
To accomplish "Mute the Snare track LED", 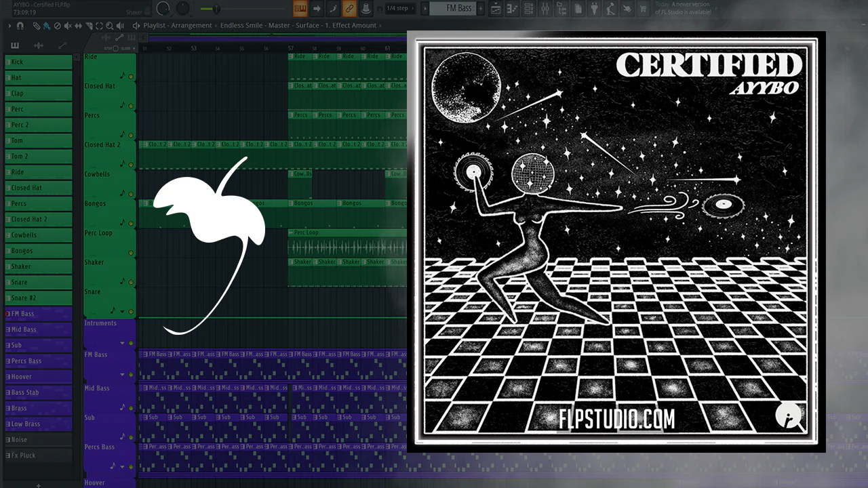I will coord(131,312).
